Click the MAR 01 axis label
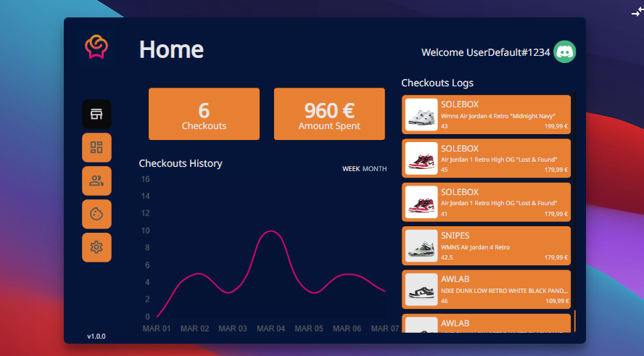Image resolution: width=644 pixels, height=356 pixels. click(157, 328)
